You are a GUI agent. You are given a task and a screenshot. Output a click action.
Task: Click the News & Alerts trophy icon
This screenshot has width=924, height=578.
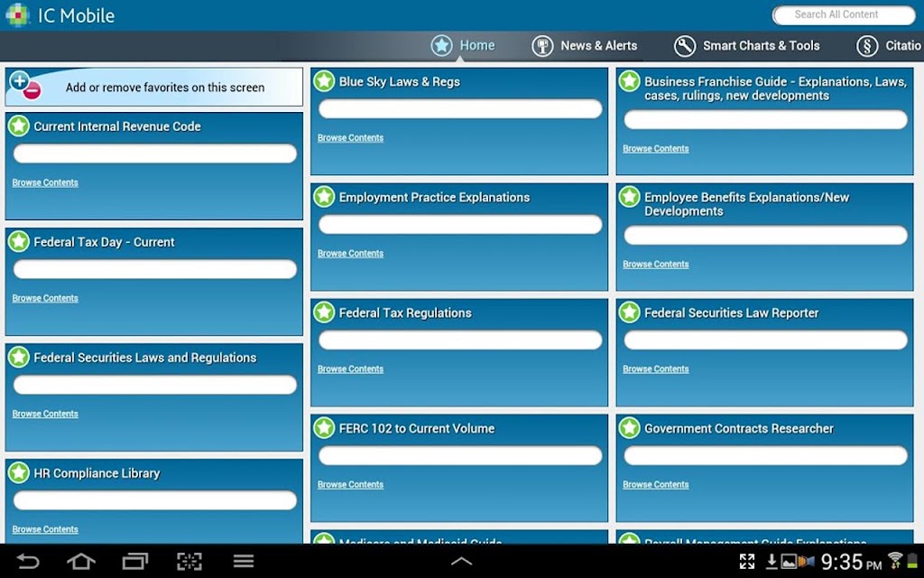pyautogui.click(x=542, y=45)
